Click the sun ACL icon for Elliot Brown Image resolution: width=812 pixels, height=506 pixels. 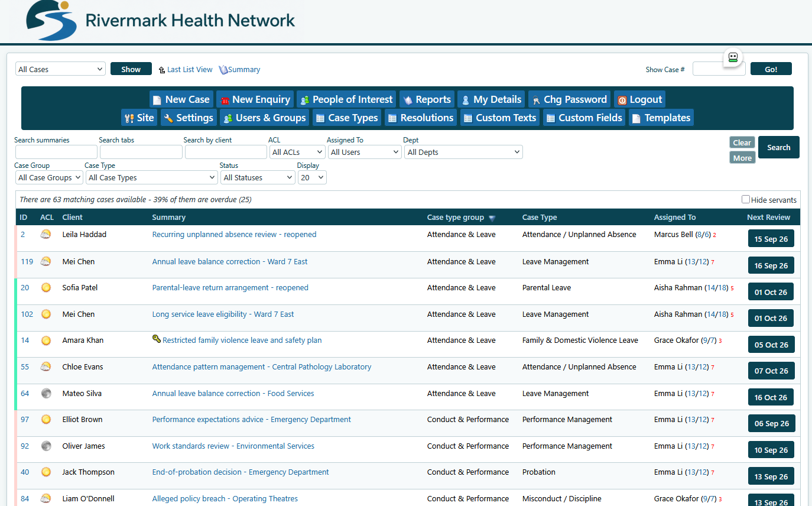point(46,420)
